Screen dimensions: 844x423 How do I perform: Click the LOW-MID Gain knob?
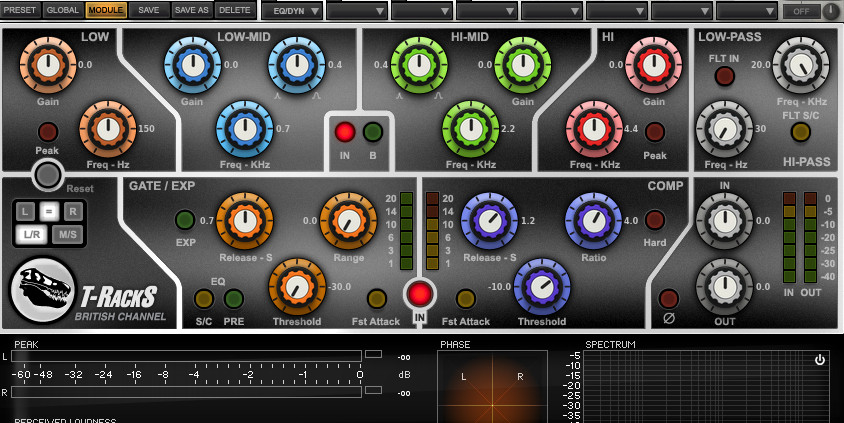pyautogui.click(x=192, y=65)
